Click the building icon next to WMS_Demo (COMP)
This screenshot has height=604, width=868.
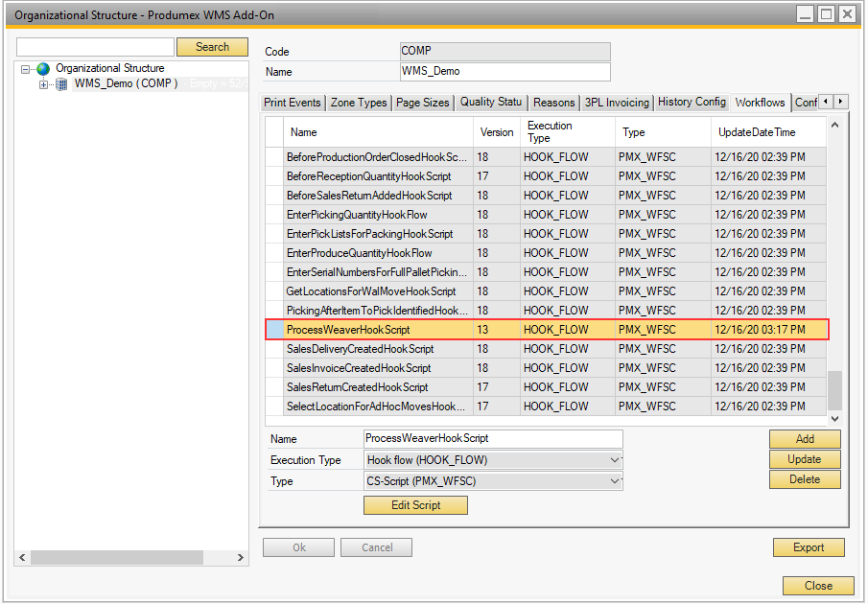pos(59,83)
